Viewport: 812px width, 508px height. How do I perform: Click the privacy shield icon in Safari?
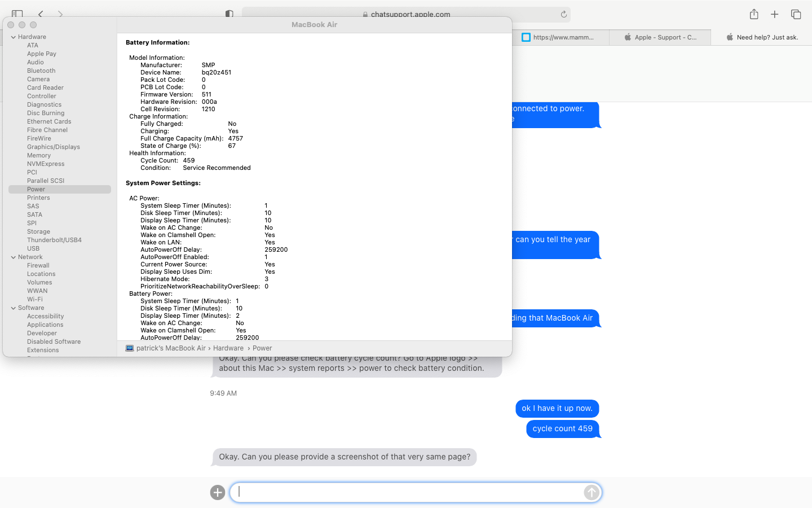click(230, 14)
